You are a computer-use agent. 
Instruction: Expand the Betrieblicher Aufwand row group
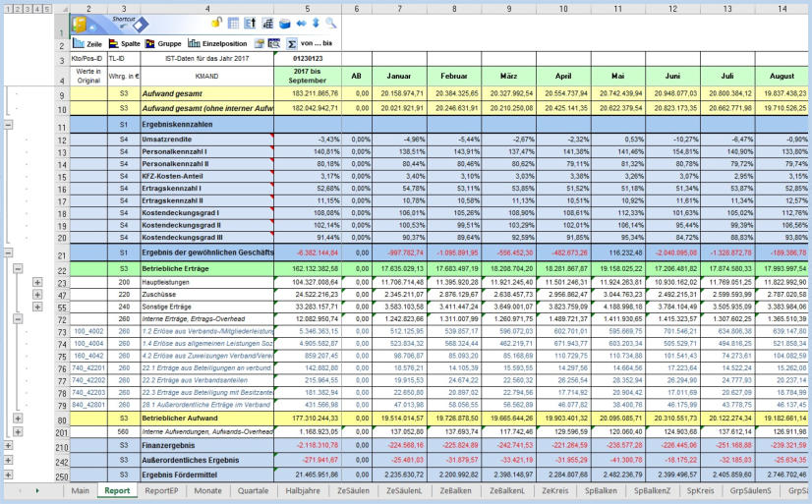(x=19, y=420)
